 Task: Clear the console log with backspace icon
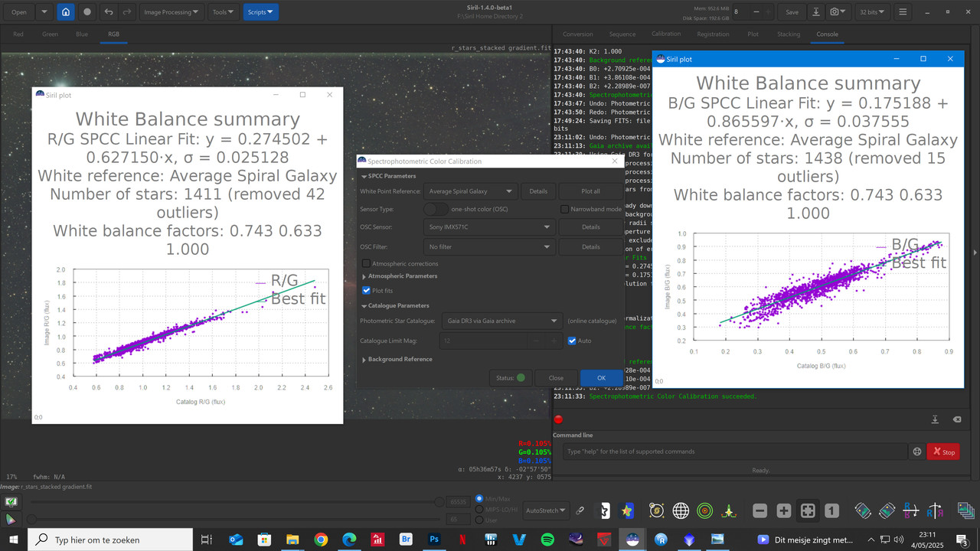(x=956, y=419)
